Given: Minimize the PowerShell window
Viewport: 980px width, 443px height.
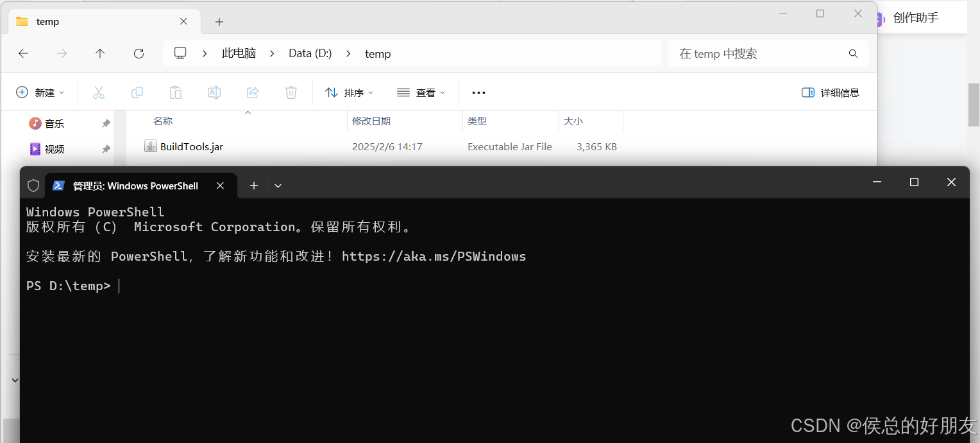Looking at the screenshot, I should click(x=877, y=182).
